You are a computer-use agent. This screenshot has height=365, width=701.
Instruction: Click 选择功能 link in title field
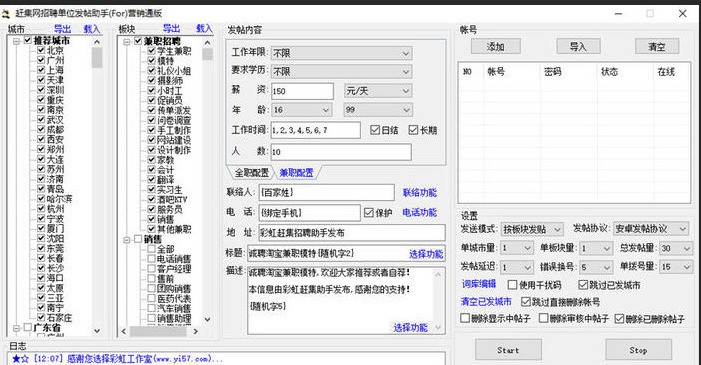426,254
